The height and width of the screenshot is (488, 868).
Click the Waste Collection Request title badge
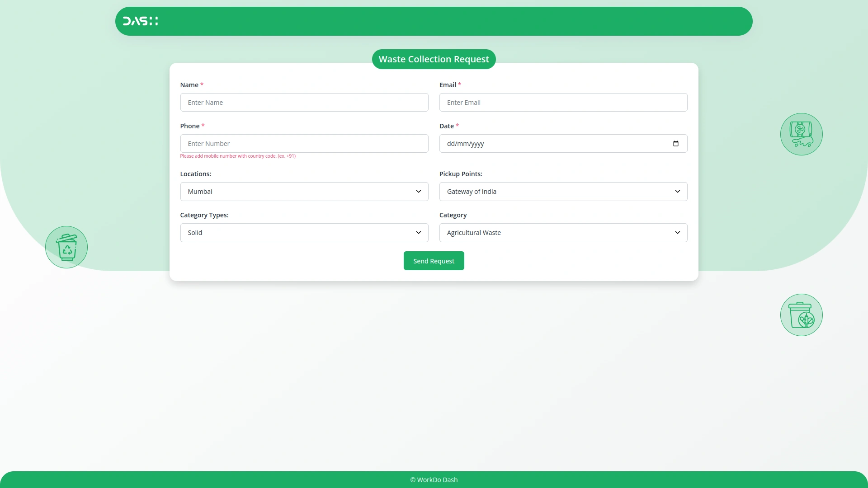point(434,59)
